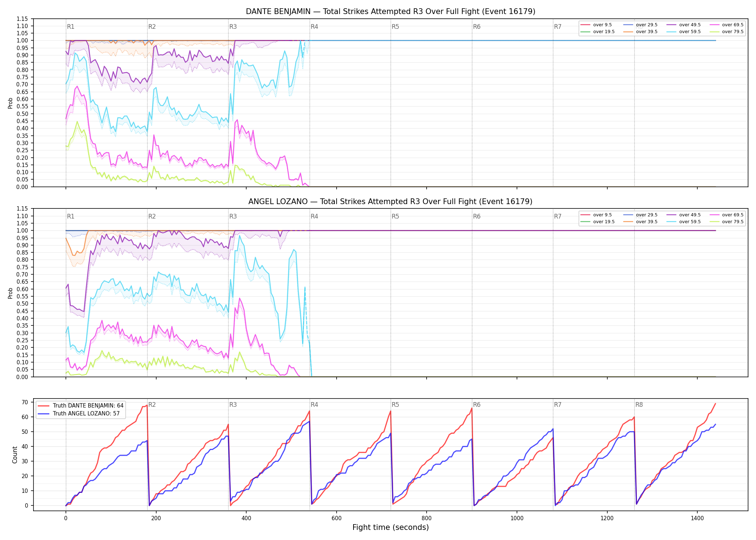Click R2 round marker in Dante chart
Image resolution: width=756 pixels, height=540 pixels.
point(152,27)
